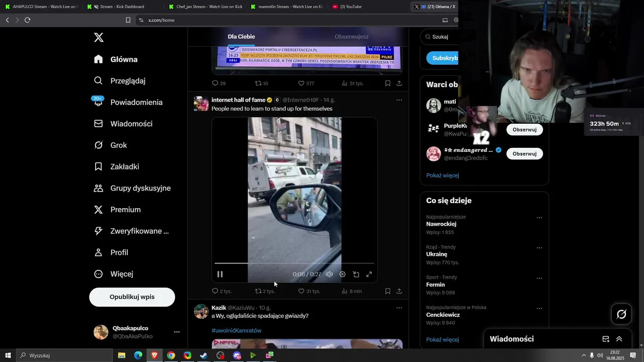Open floating Grok button

coord(622,314)
